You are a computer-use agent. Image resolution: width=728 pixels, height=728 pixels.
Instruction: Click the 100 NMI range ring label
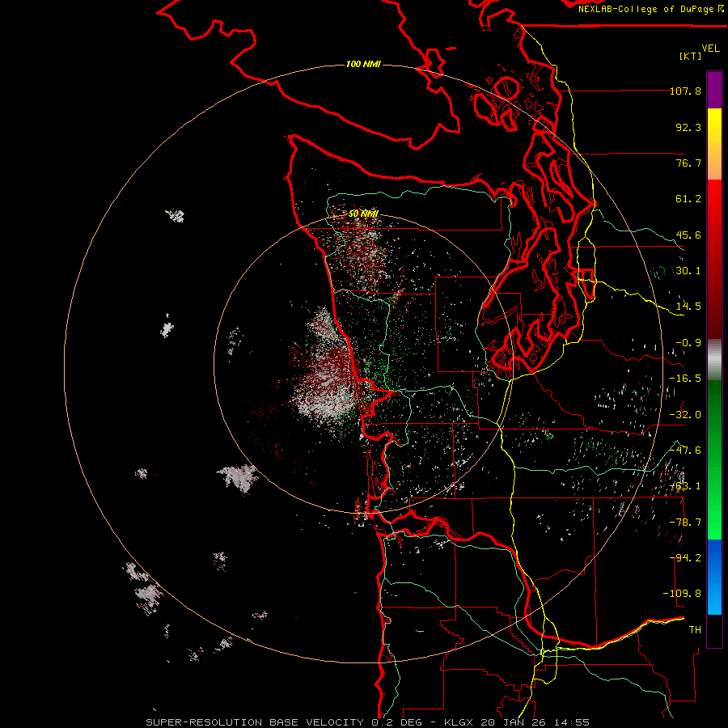(x=363, y=64)
